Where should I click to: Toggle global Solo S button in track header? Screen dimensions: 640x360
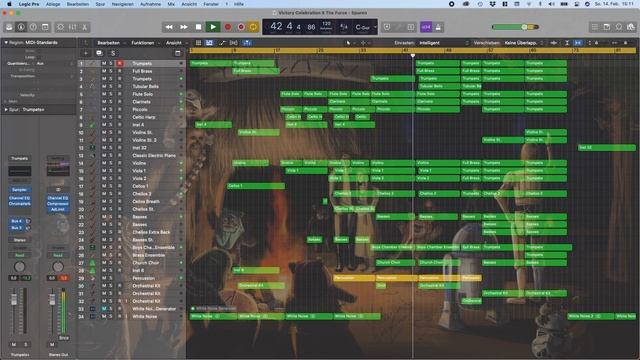[x=113, y=53]
